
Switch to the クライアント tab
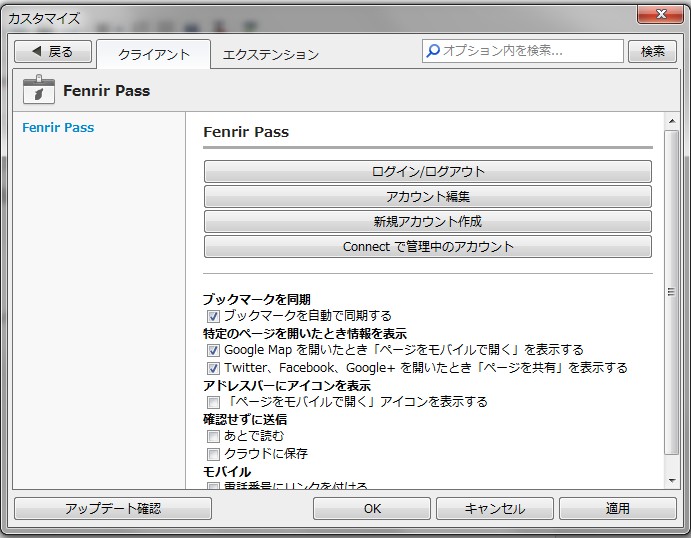tap(154, 54)
